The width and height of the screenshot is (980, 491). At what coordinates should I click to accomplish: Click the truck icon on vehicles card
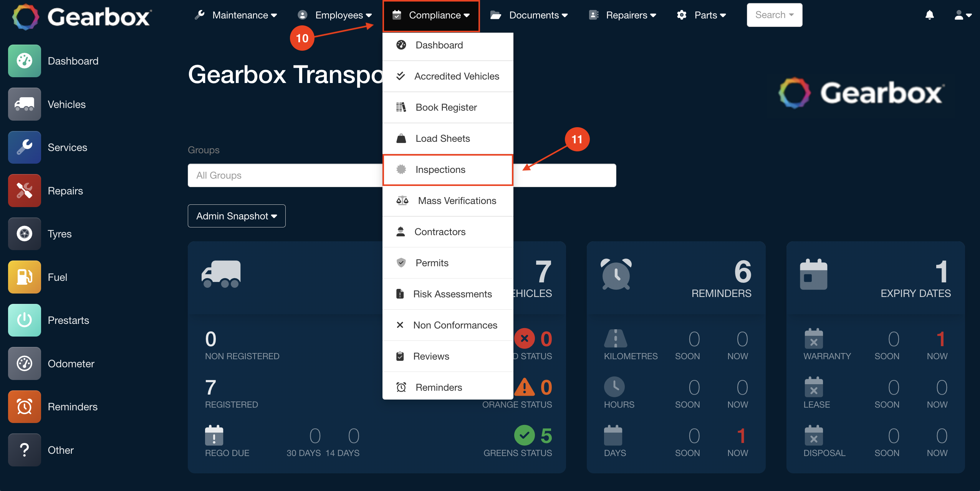[x=221, y=274]
